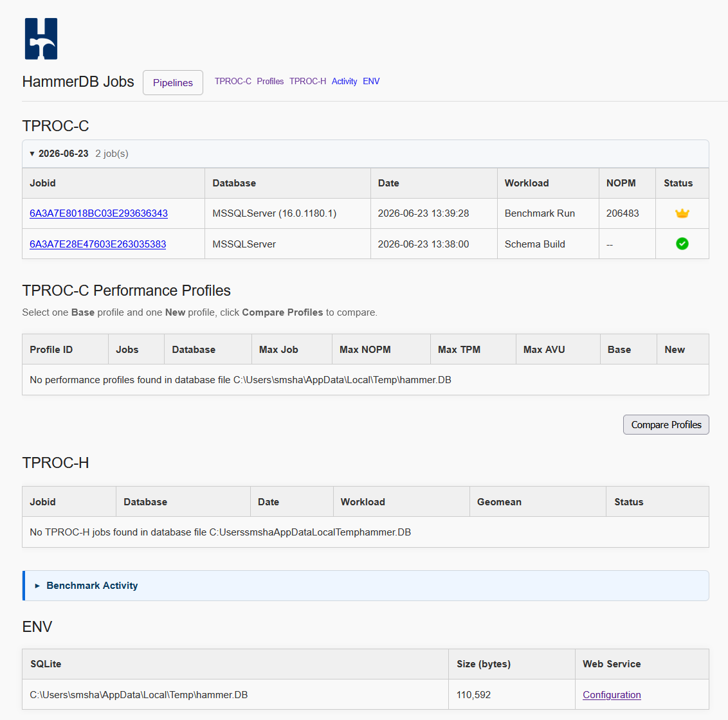This screenshot has width=728, height=720.
Task: Open job 6A3A7E8018BC03E293636343
Action: (98, 213)
